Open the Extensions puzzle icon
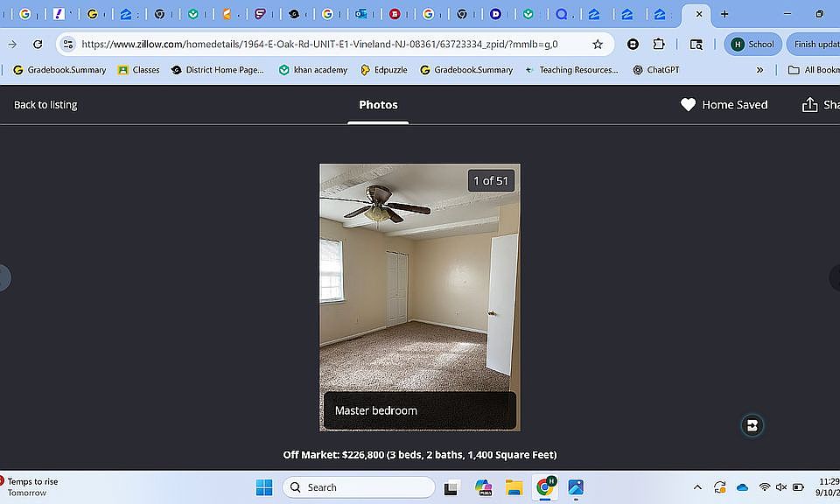The width and height of the screenshot is (840, 504). tap(659, 45)
